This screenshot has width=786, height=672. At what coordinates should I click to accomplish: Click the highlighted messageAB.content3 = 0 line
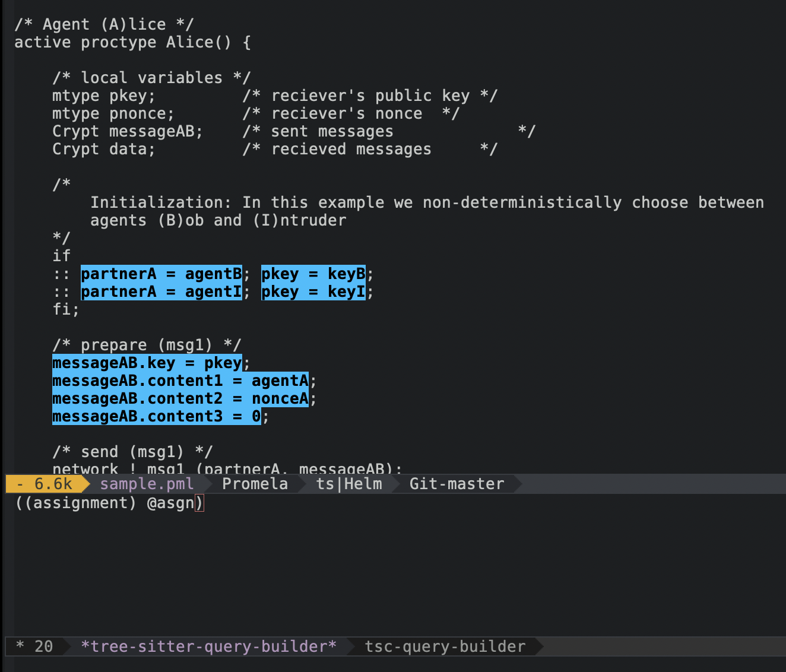(x=157, y=416)
